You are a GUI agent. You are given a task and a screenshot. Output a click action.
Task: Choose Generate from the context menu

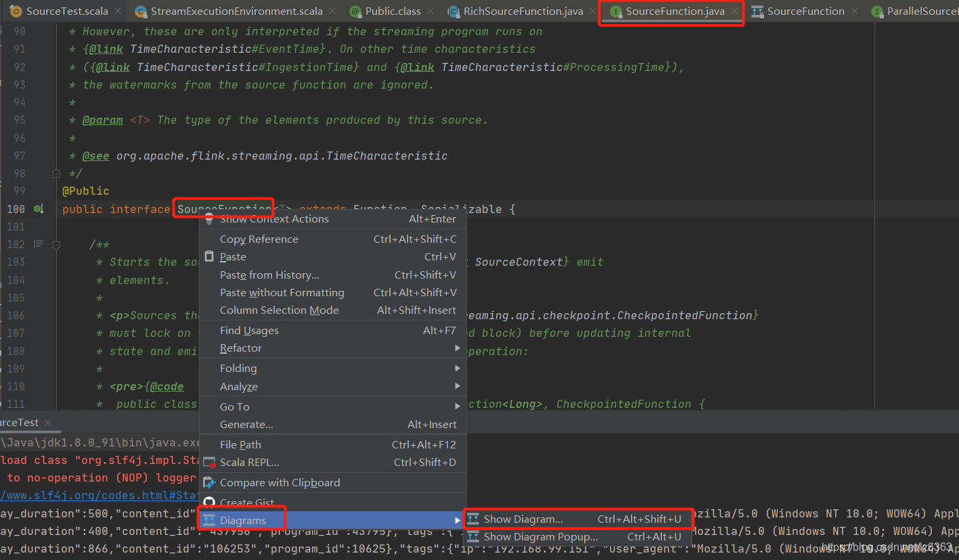333,424
